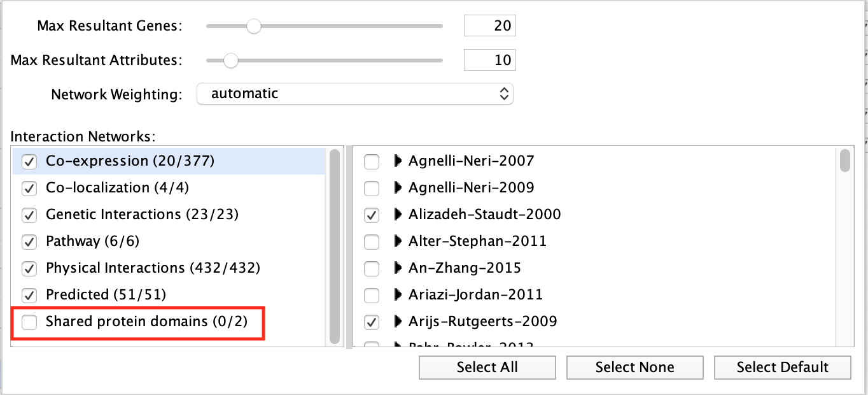Check the Agnelli-Neri-2007 network
This screenshot has height=395, width=868.
(371, 162)
